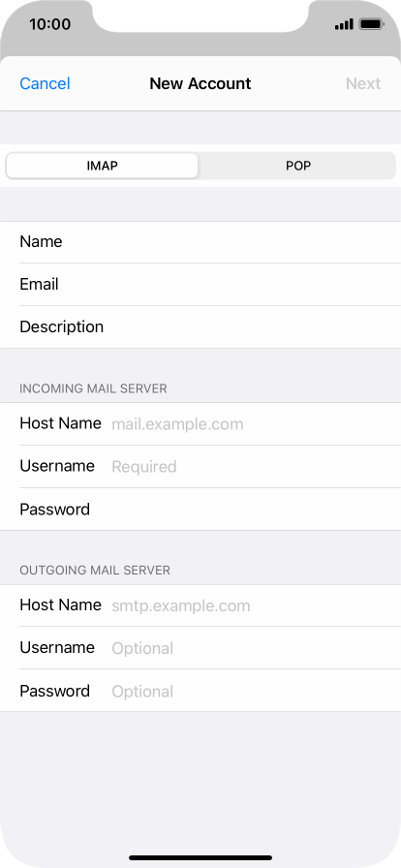Tap the outgoing Username Optional field

point(200,648)
